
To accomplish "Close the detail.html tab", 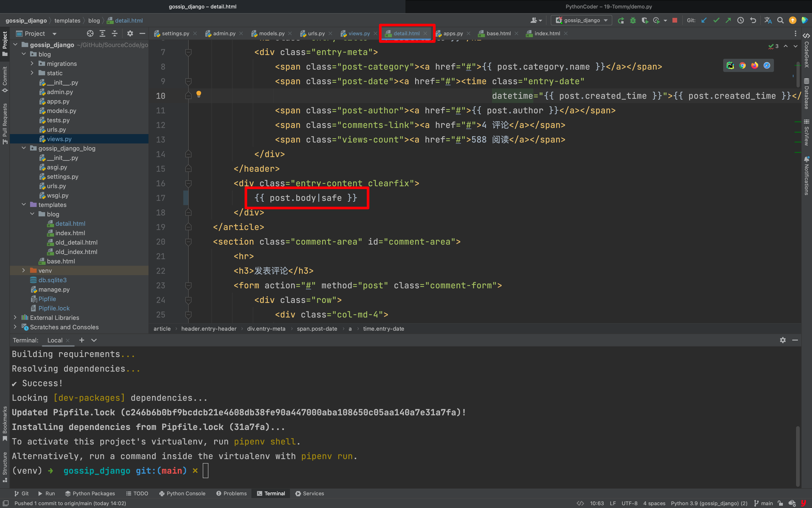I will [425, 33].
